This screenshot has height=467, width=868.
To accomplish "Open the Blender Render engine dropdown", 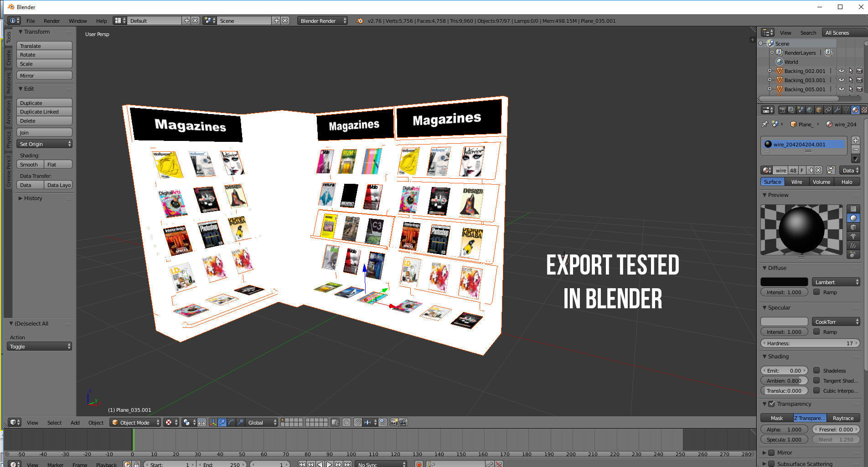I will click(322, 21).
